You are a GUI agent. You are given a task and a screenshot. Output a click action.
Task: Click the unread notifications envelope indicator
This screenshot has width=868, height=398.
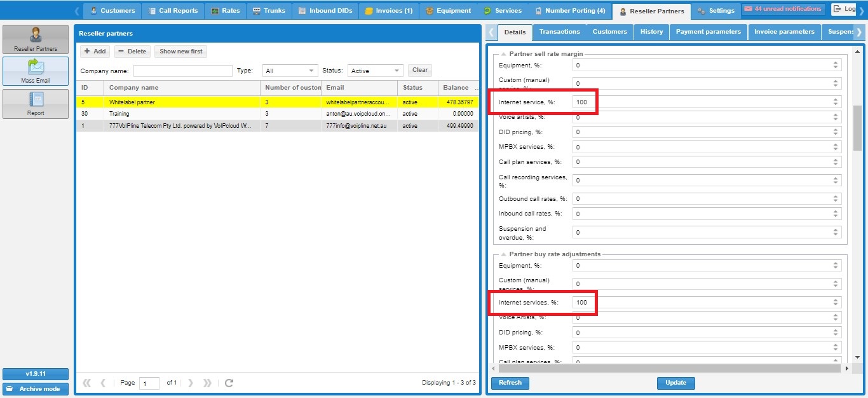[x=783, y=10]
